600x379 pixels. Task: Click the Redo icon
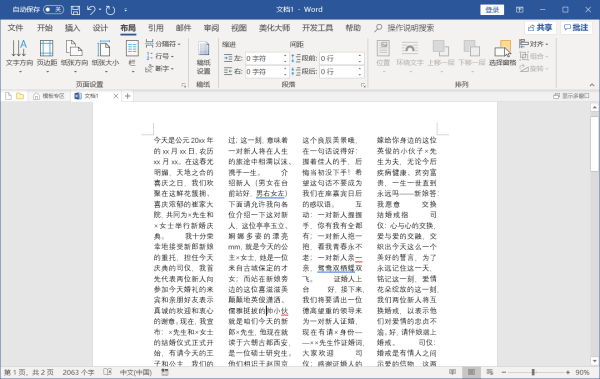point(110,10)
